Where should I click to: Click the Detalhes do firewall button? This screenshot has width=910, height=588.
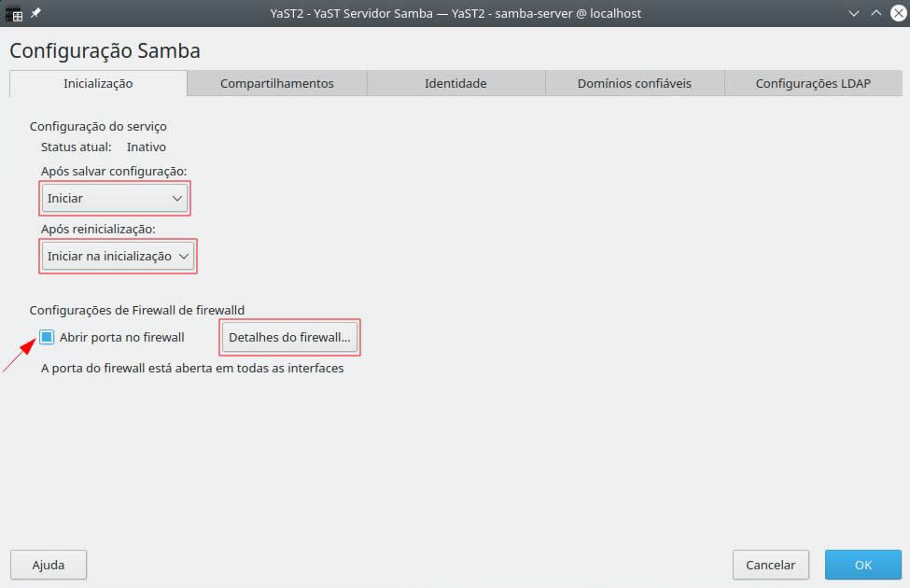click(x=289, y=338)
